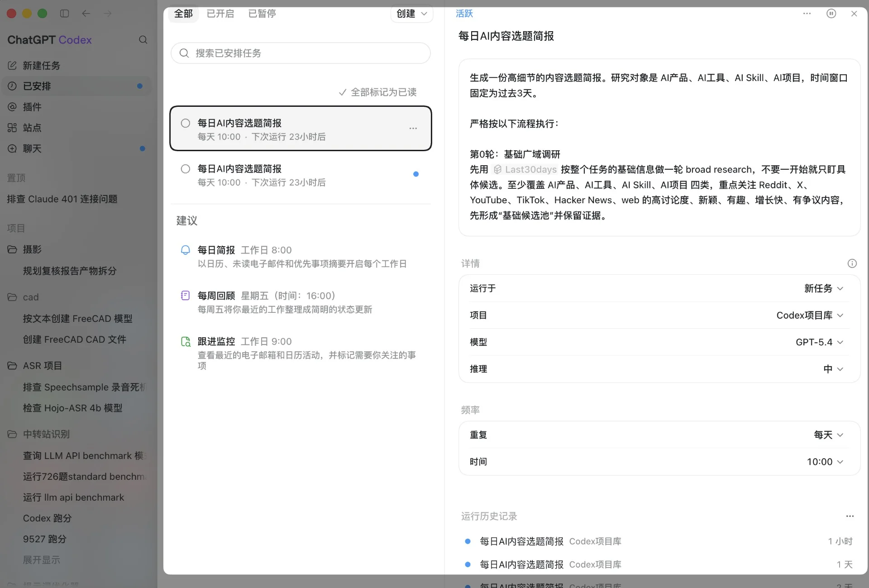Open 规划复核报告产物拆分 task
This screenshot has height=588, width=869.
point(70,271)
